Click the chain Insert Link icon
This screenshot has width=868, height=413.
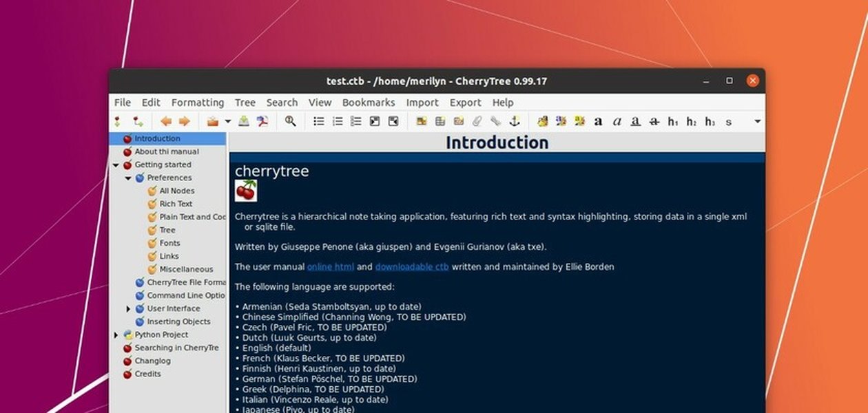pos(495,121)
